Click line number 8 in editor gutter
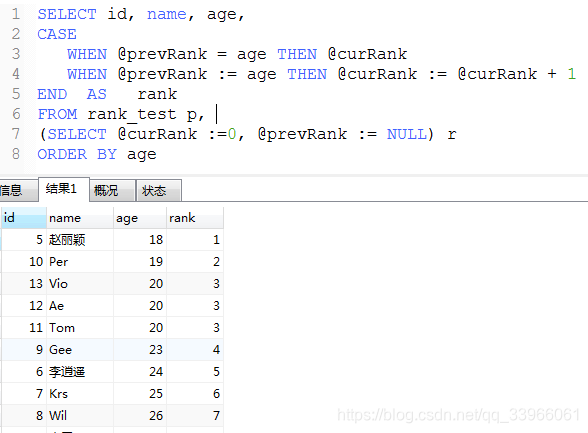This screenshot has width=588, height=433. coord(16,154)
